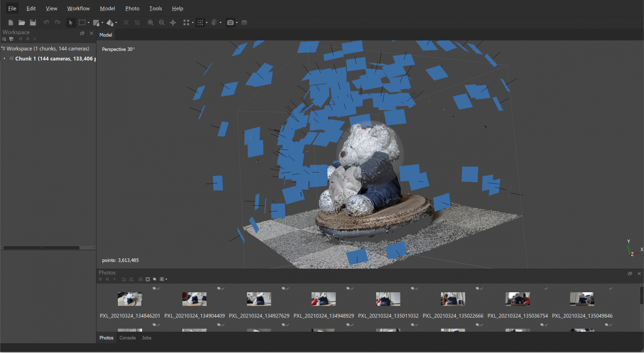This screenshot has height=353, width=644.
Task: Expand Chunk 1 in the Workspace panel
Action: tap(5, 59)
